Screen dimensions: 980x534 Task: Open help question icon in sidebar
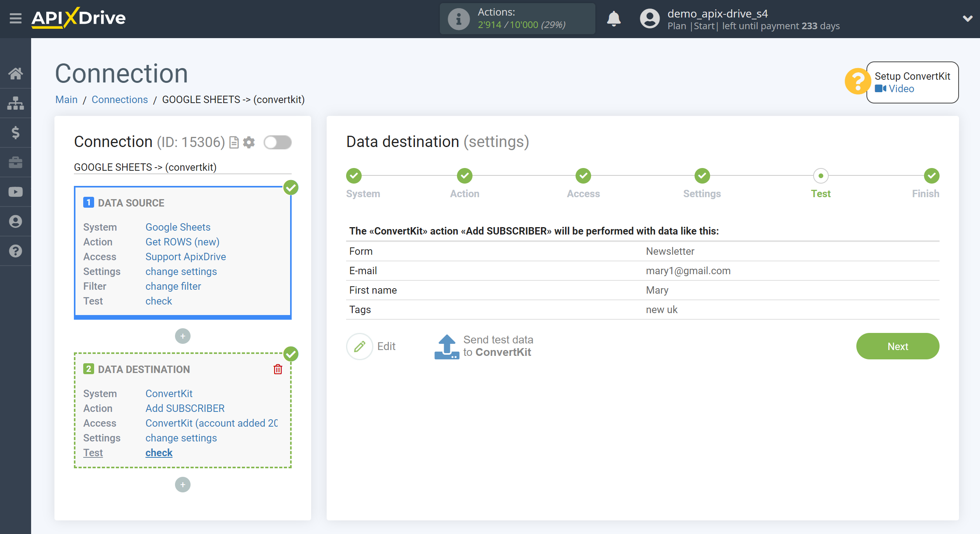[x=16, y=251]
